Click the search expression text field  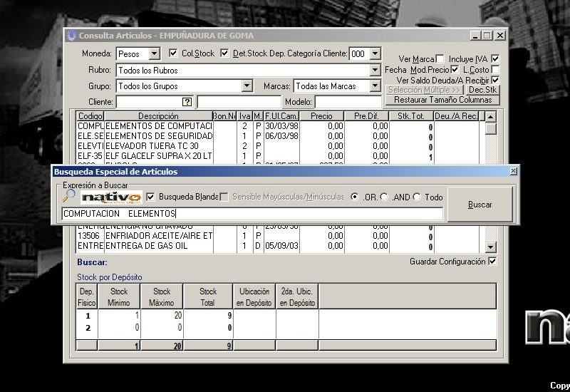(252, 213)
